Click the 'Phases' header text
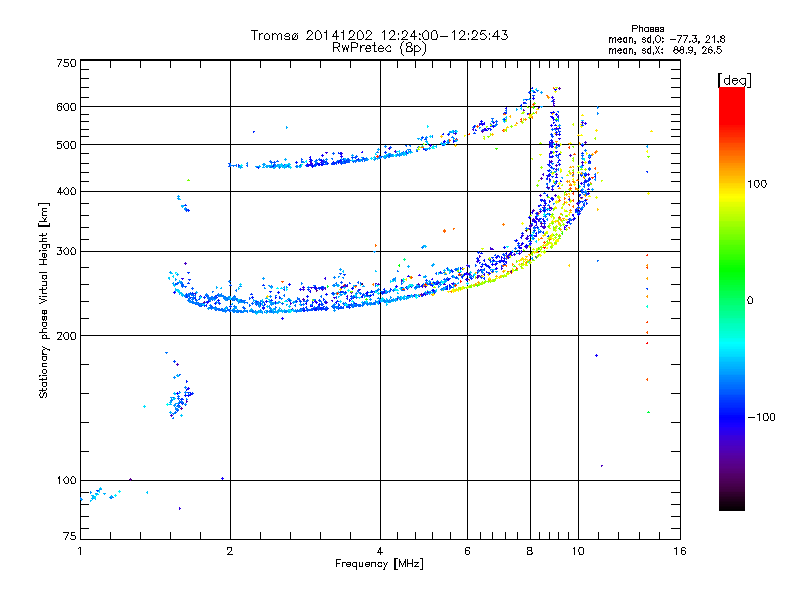Image resolution: width=800 pixels, height=600 pixels. 647,29
